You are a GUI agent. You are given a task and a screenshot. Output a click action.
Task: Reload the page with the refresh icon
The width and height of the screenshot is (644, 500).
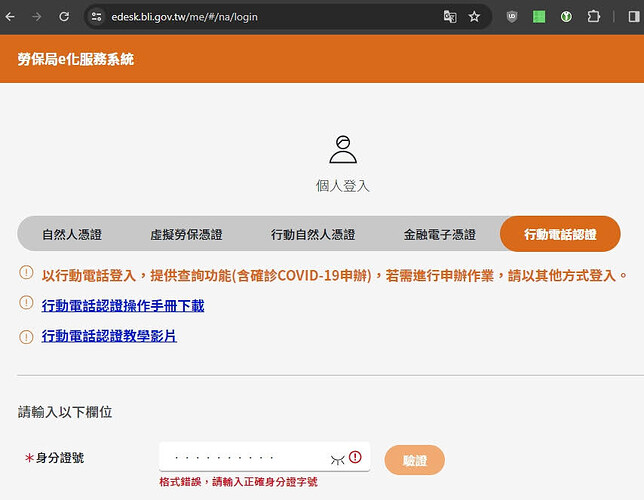(64, 17)
